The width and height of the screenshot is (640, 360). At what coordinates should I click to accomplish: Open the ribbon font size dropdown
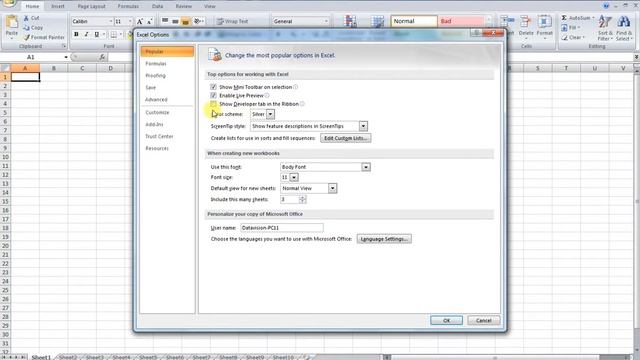pyautogui.click(x=130, y=21)
